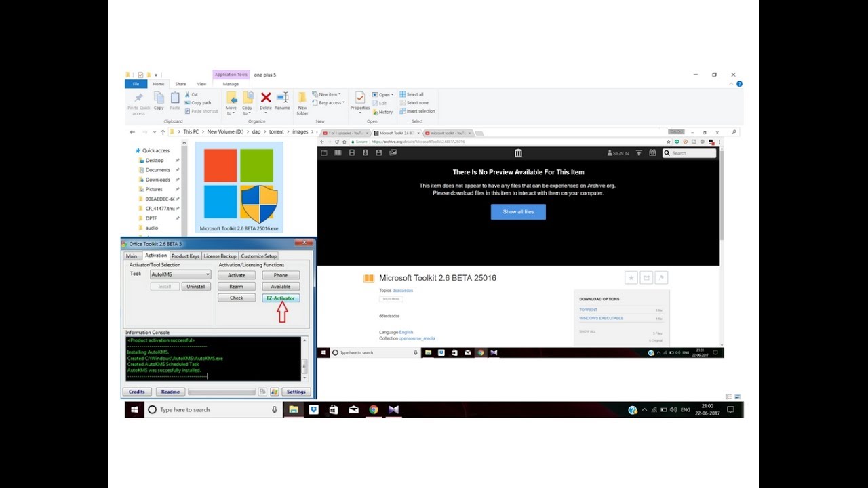This screenshot has height=488, width=868.
Task: Click the Cut icon in Explorer ribbon
Action: coord(186,95)
